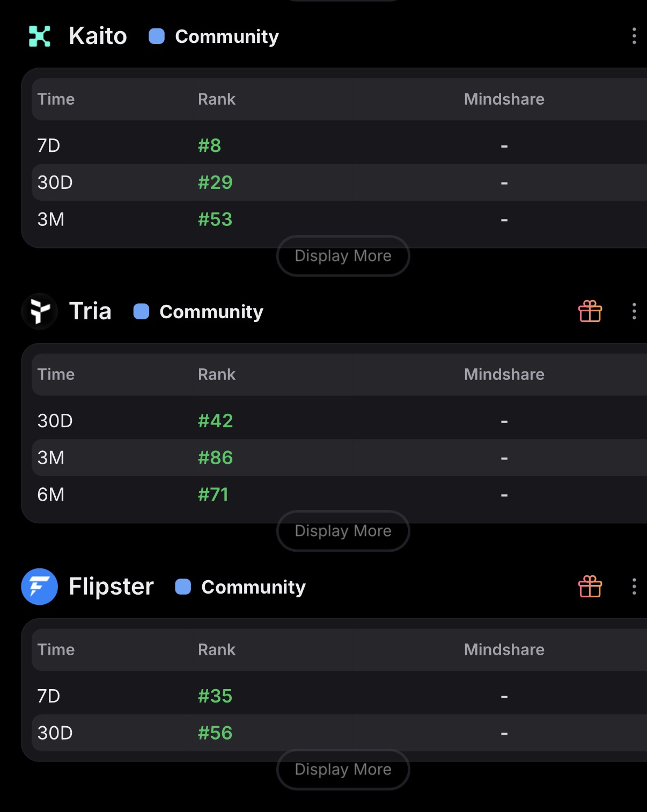The width and height of the screenshot is (647, 812).
Task: Click the Community label next to Tria
Action: 211,312
